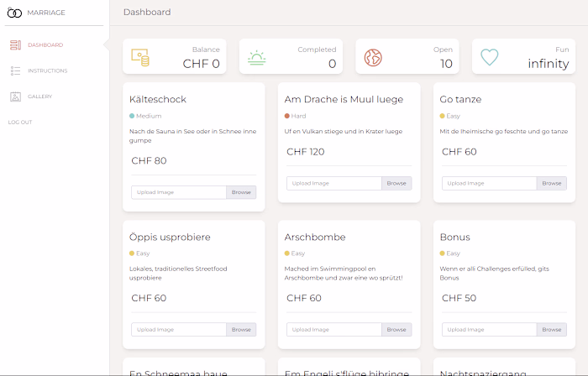
Task: Click Upload Image field under Am Drache is Muul luege
Action: click(334, 183)
